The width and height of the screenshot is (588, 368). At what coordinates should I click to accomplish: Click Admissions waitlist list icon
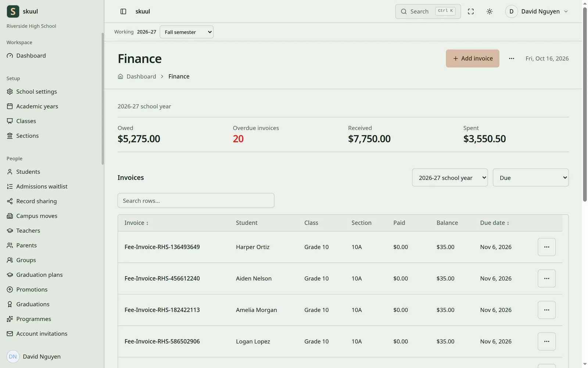[10, 187]
